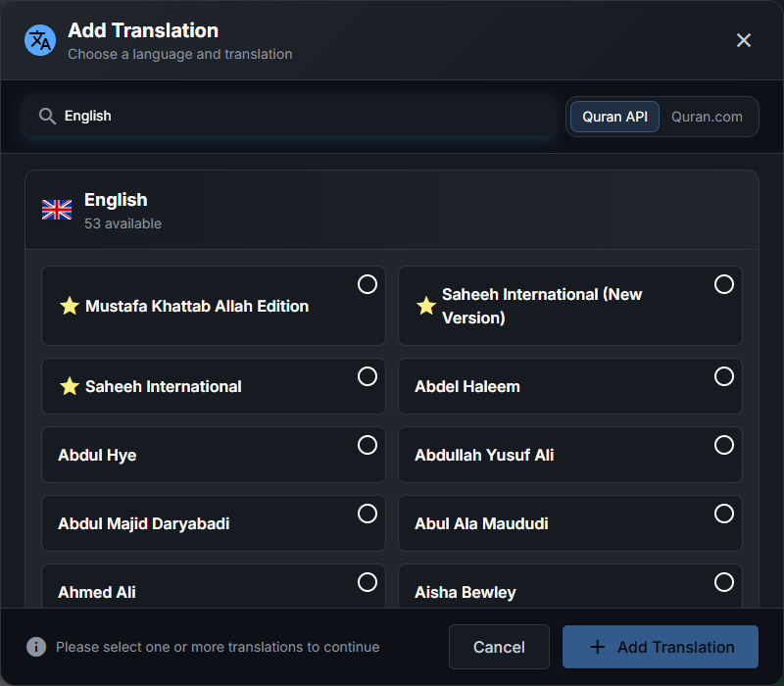Click the Add Translation button
The height and width of the screenshot is (686, 784).
pos(660,647)
